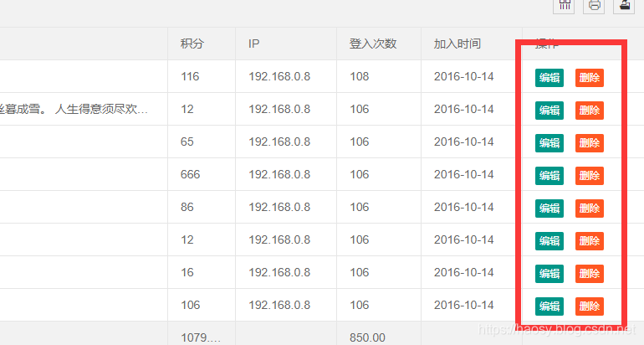644x345 pixels.
Task: Edit the row with 积分 86
Action: (549, 209)
